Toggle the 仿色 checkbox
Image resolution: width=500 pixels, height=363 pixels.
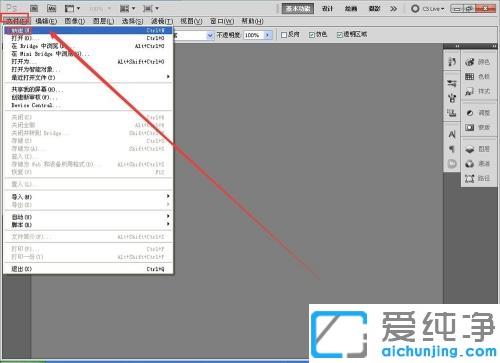point(312,35)
